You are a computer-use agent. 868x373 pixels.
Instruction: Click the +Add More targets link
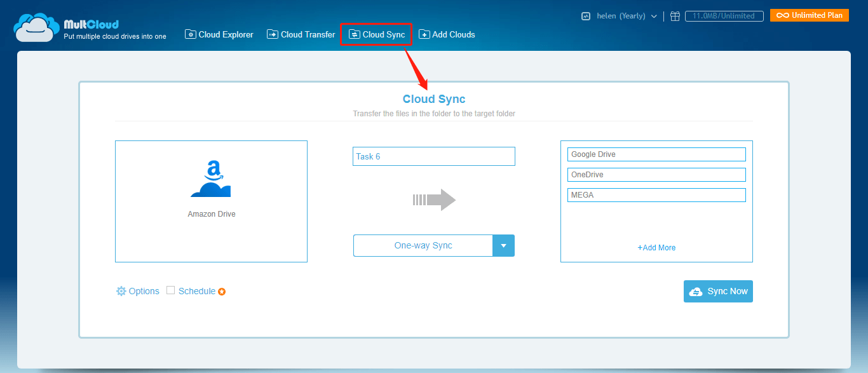click(656, 248)
